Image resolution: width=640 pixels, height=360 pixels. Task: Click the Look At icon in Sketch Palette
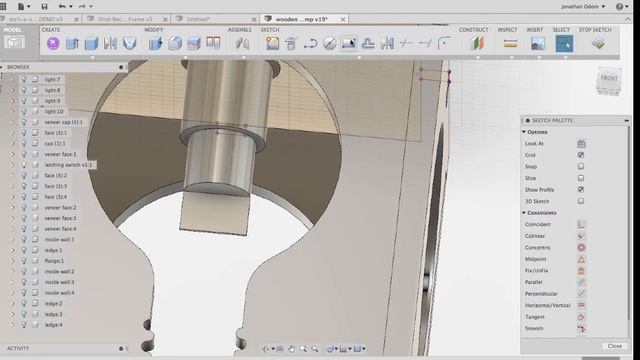(581, 143)
